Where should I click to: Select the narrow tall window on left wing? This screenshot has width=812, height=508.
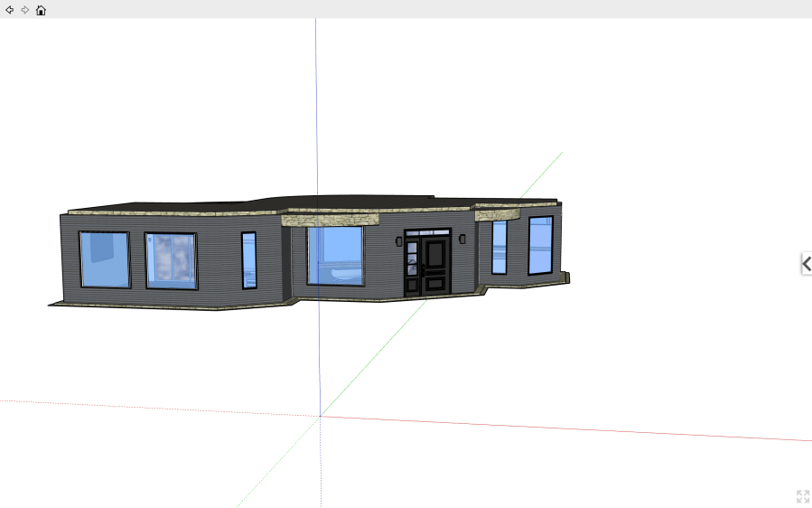click(x=248, y=260)
